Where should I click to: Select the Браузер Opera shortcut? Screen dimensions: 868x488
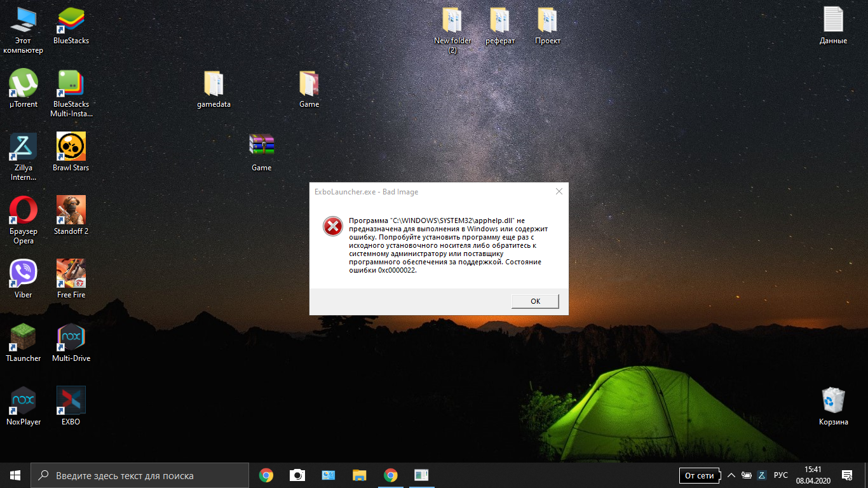point(24,220)
